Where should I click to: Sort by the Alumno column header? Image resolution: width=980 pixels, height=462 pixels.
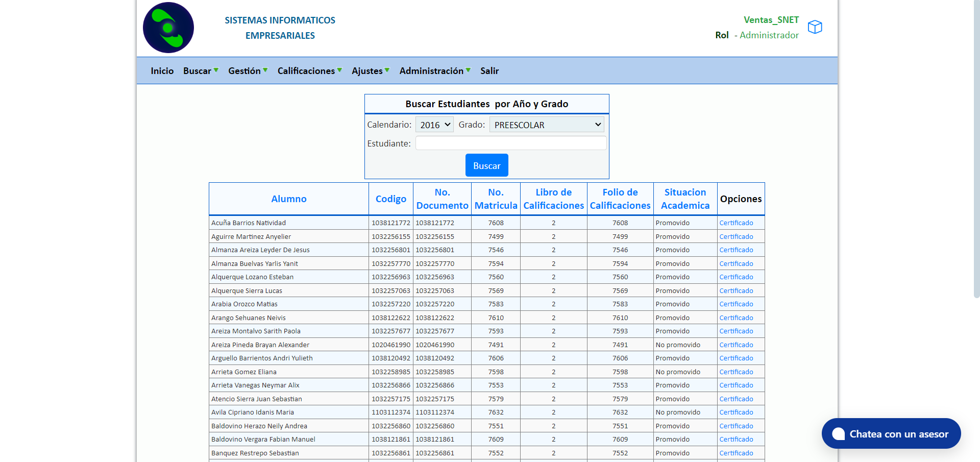289,199
